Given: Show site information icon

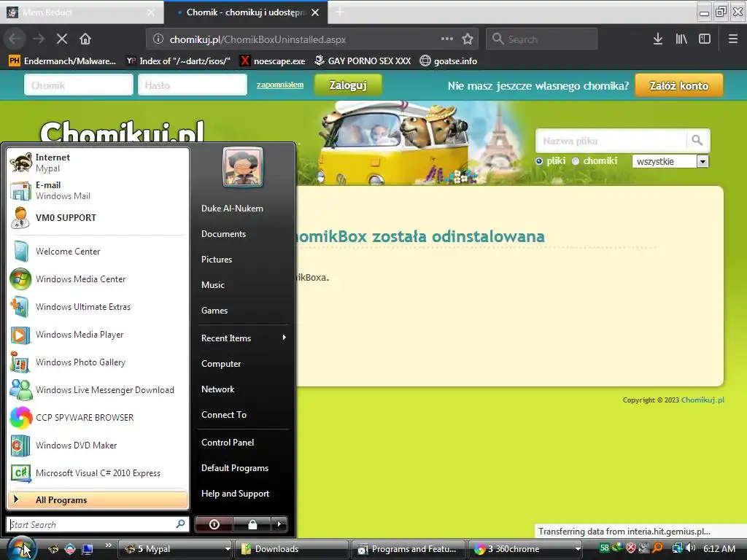Looking at the screenshot, I should coord(158,39).
